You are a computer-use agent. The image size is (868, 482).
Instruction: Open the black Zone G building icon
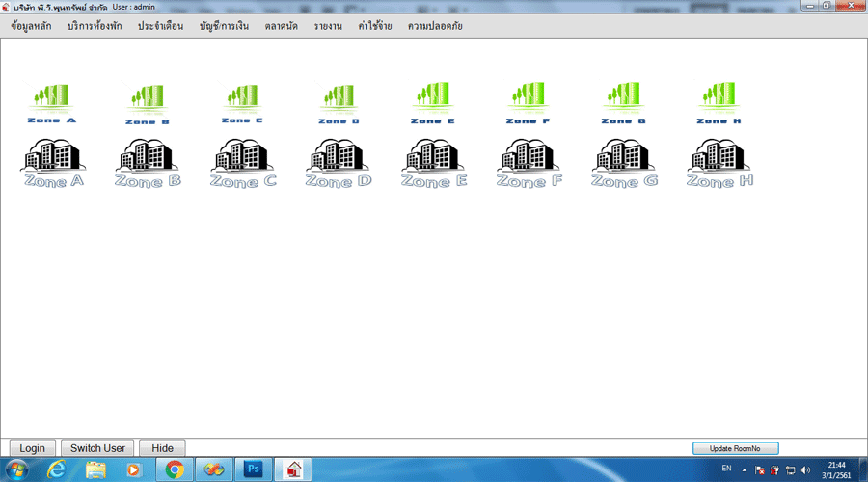point(624,162)
